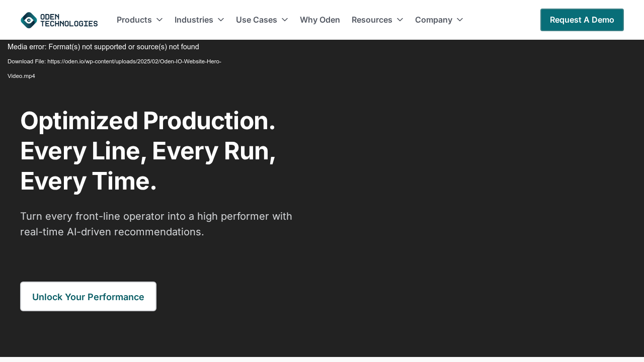The image size is (644, 362).
Task: Open the Company dropdown arrow
Action: point(459,19)
